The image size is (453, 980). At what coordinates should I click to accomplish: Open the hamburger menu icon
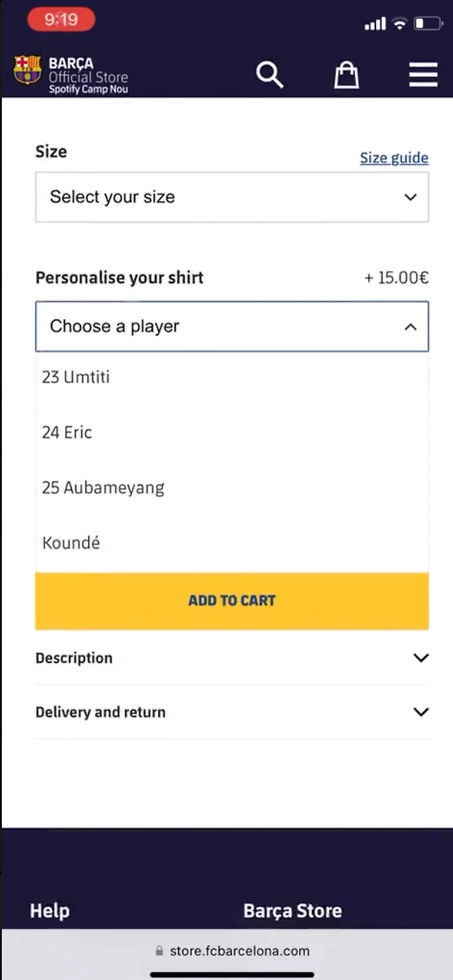click(x=423, y=75)
